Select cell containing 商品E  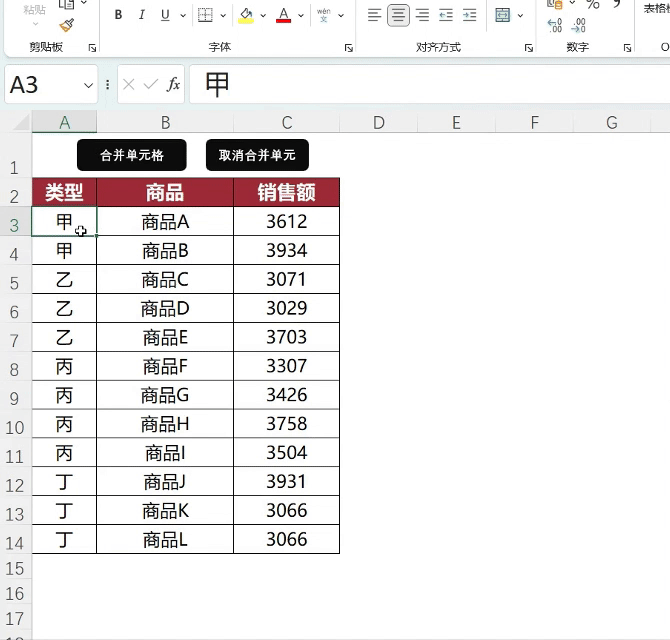[165, 338]
